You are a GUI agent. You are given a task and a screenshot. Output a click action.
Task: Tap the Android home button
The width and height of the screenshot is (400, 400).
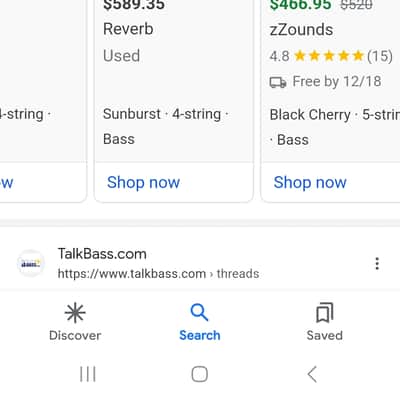(200, 374)
